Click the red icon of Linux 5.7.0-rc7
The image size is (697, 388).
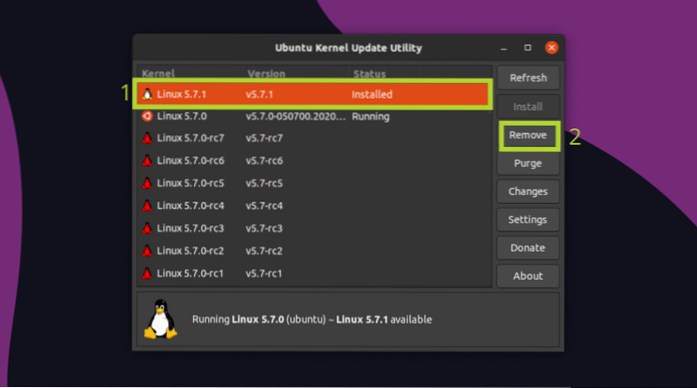[147, 138]
